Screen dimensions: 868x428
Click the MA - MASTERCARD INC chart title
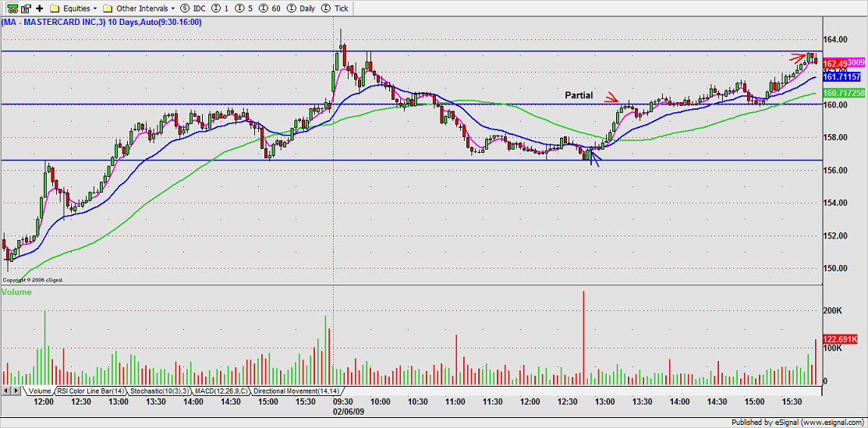click(x=102, y=22)
